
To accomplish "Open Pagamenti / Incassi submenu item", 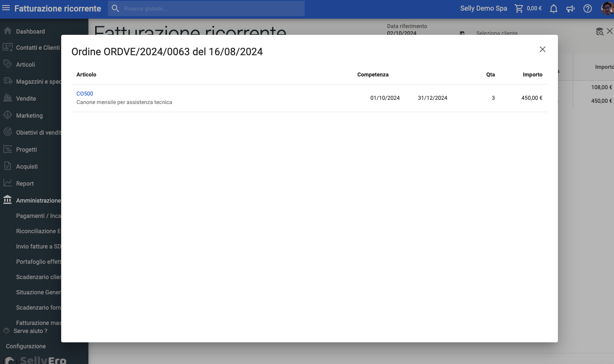I will (38, 216).
